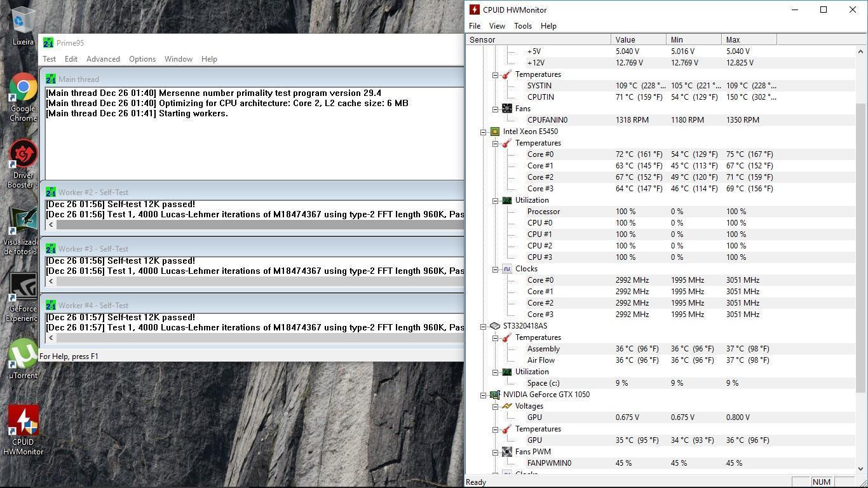Click HWMonitor scrollbar up arrow
868x488 pixels.
[862, 51]
